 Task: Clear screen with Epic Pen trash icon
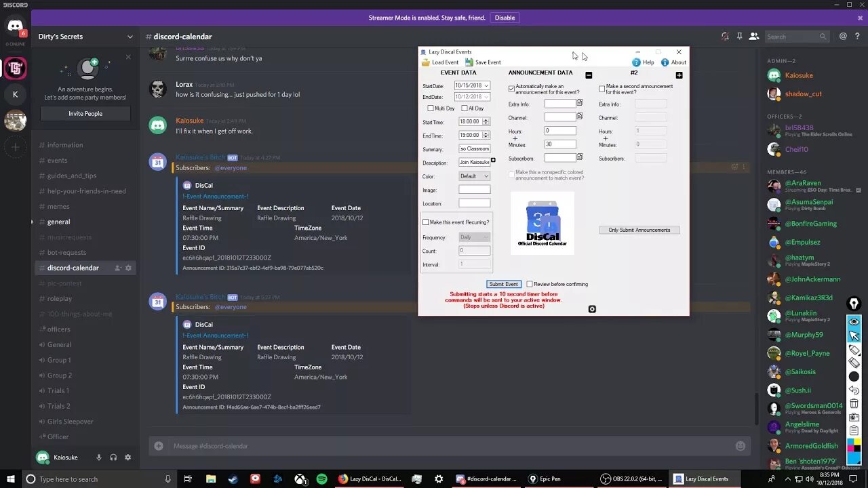coord(854,403)
